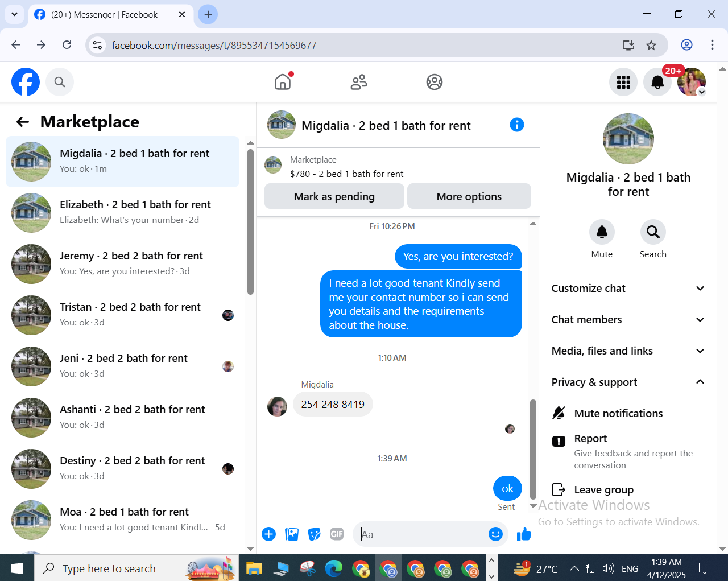The width and height of the screenshot is (728, 581).
Task: Open Jeni 2 bed 2 bath conversation
Action: coord(122,366)
